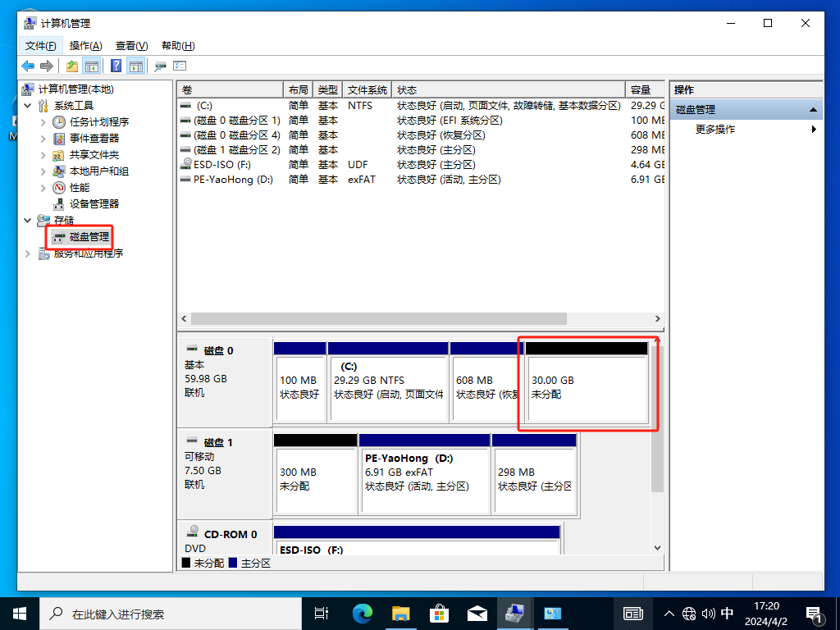The image size is (840, 630).
Task: Expand the 服务和应用程序 node
Action: pyautogui.click(x=28, y=253)
